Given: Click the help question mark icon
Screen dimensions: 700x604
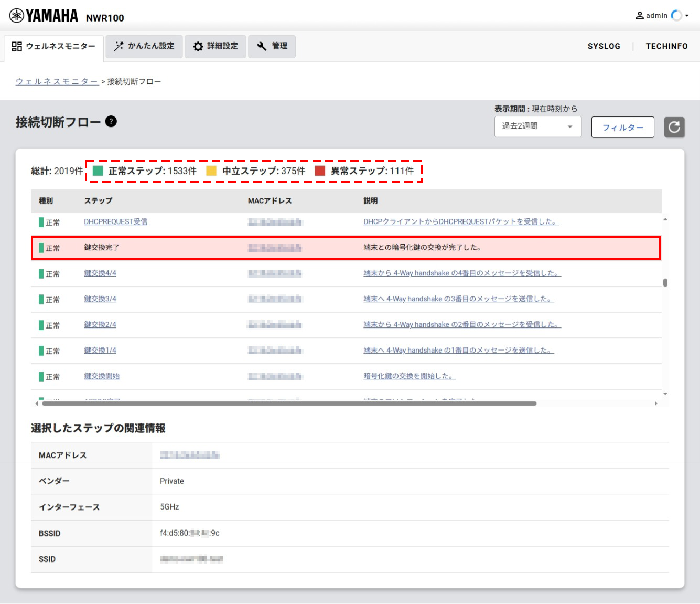Looking at the screenshot, I should [x=111, y=122].
